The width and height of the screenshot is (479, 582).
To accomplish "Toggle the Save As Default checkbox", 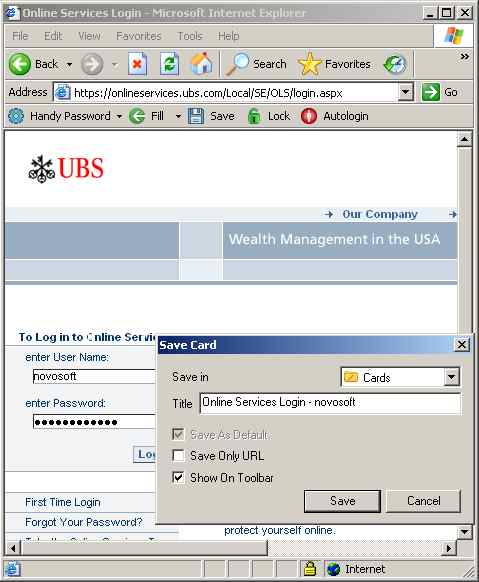I will point(178,434).
